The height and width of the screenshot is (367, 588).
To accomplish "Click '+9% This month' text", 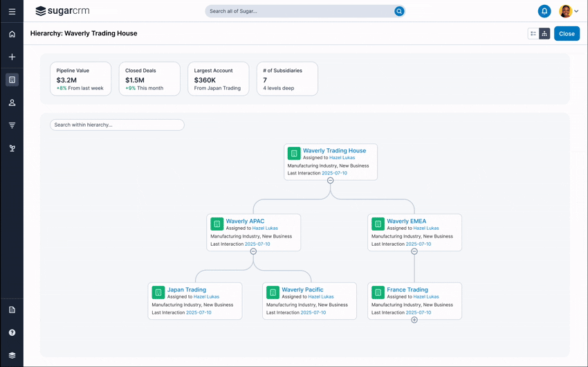I will (145, 88).
